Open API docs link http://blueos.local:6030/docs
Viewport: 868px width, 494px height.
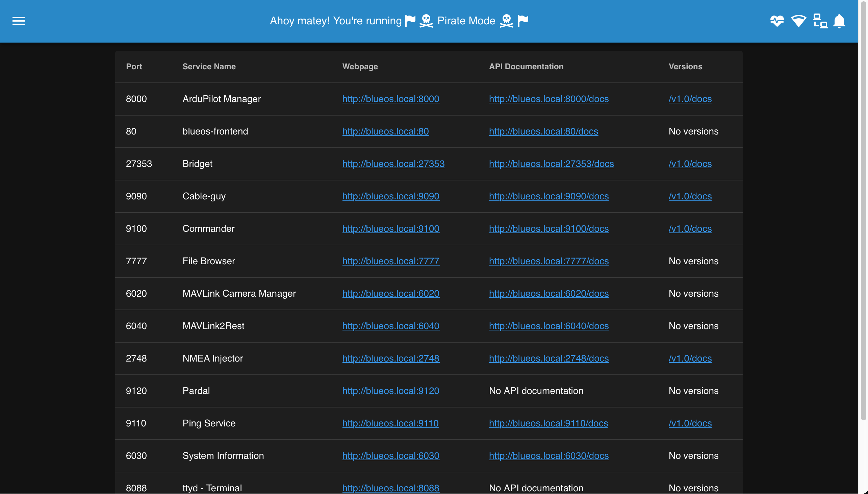click(x=548, y=456)
